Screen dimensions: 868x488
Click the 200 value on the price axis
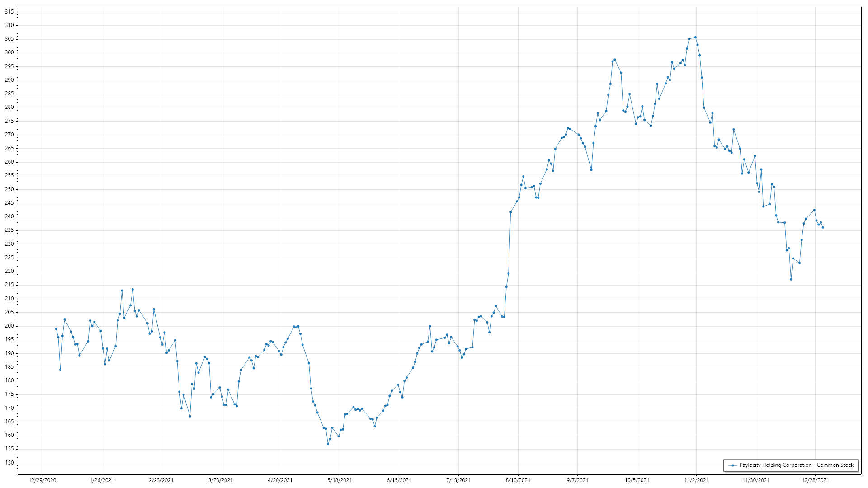[9, 326]
